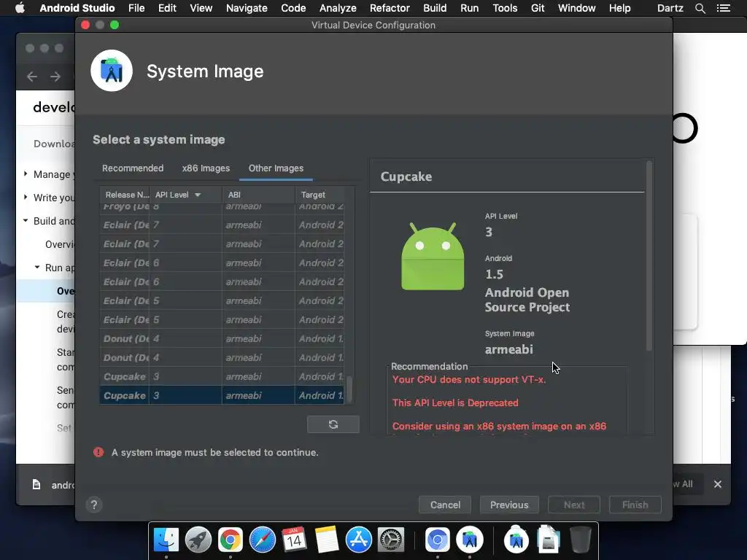Click the 'Dartz' user name in menu bar

click(x=670, y=8)
